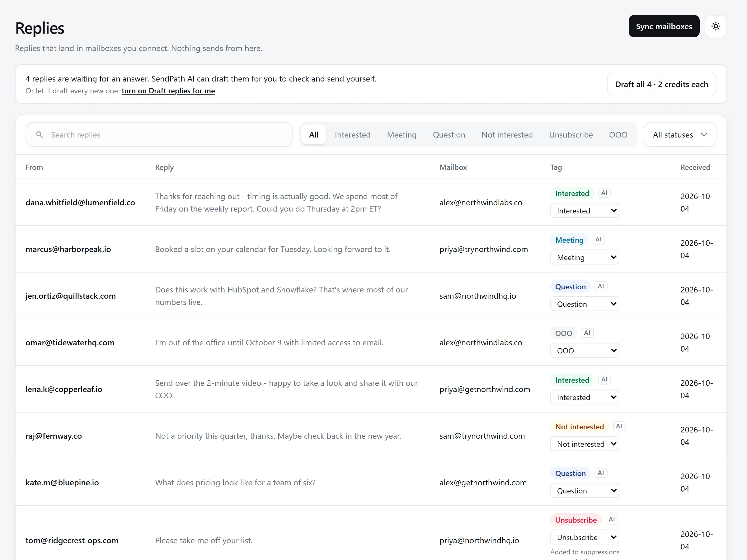
Task: Click Draft all 4 · 2 credits each
Action: pos(661,84)
